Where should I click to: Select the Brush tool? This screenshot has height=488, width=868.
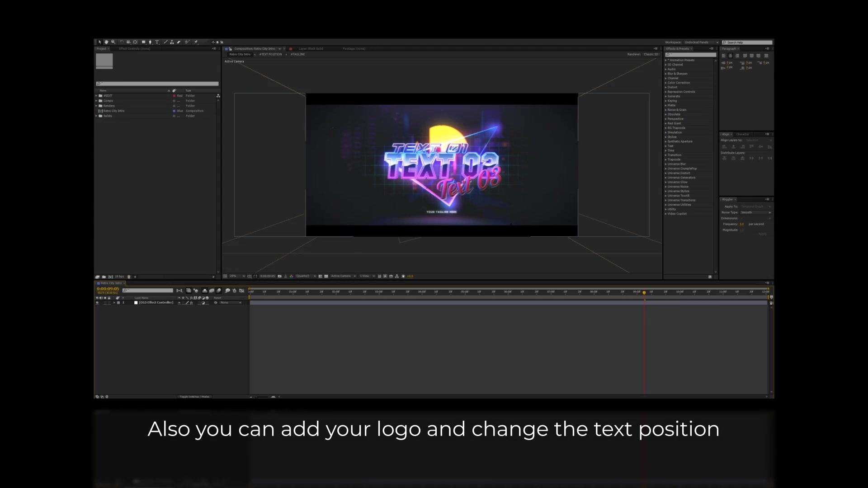(165, 42)
